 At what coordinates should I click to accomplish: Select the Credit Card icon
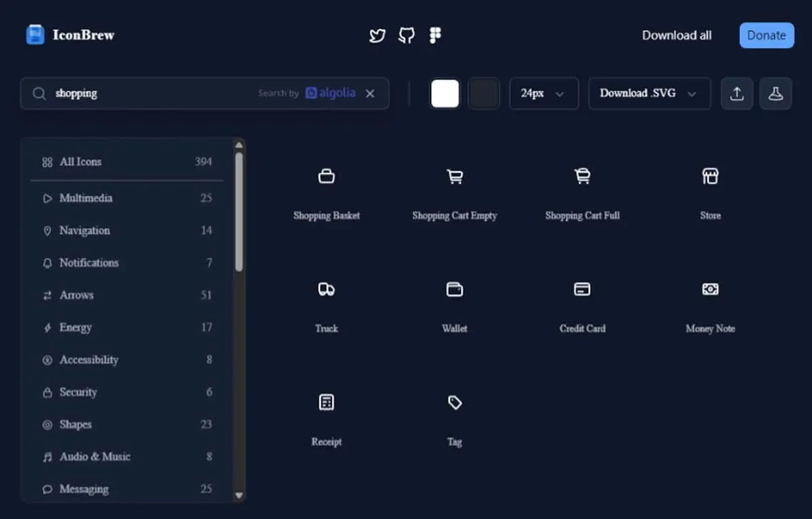[582, 290]
